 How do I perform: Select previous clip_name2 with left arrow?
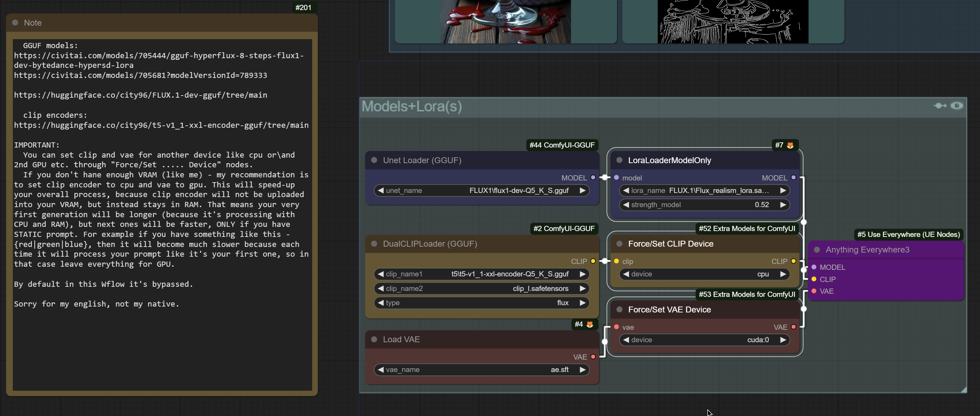(380, 288)
